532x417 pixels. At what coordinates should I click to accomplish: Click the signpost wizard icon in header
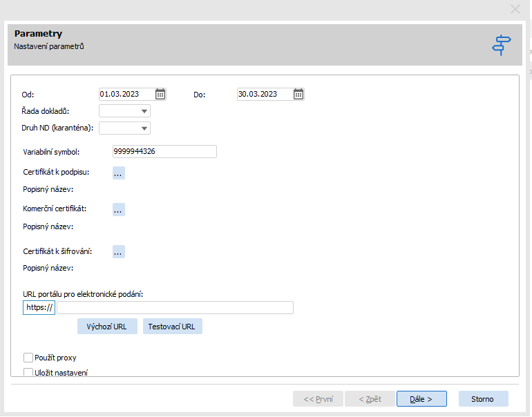(502, 45)
